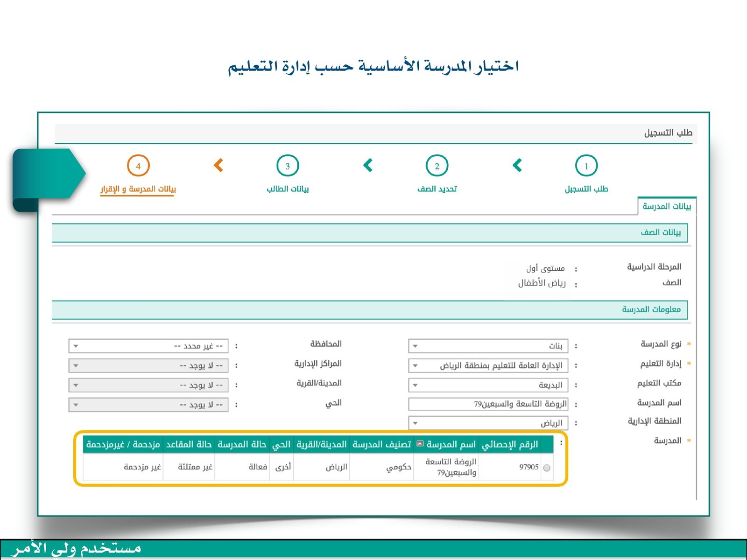Click the بيانات الطالب step label
Screen dimensions: 747x560
pyautogui.click(x=288, y=189)
